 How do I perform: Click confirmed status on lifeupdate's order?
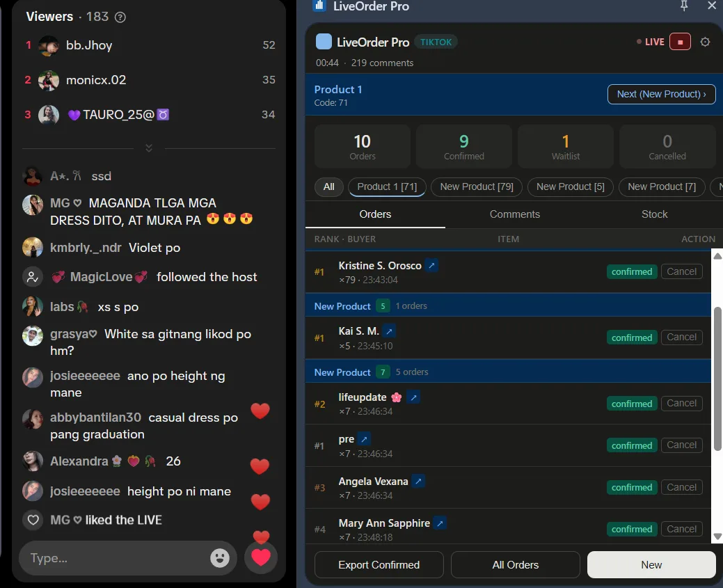click(632, 404)
